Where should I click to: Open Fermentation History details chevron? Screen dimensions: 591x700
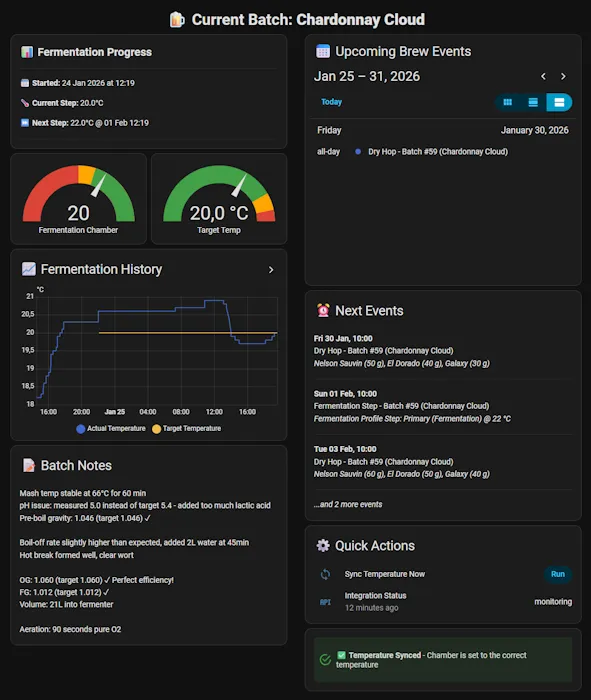click(271, 270)
